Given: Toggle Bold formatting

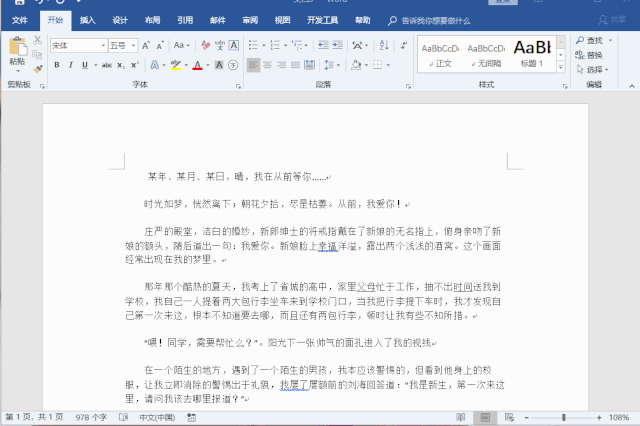Looking at the screenshot, I should pyautogui.click(x=57, y=65).
